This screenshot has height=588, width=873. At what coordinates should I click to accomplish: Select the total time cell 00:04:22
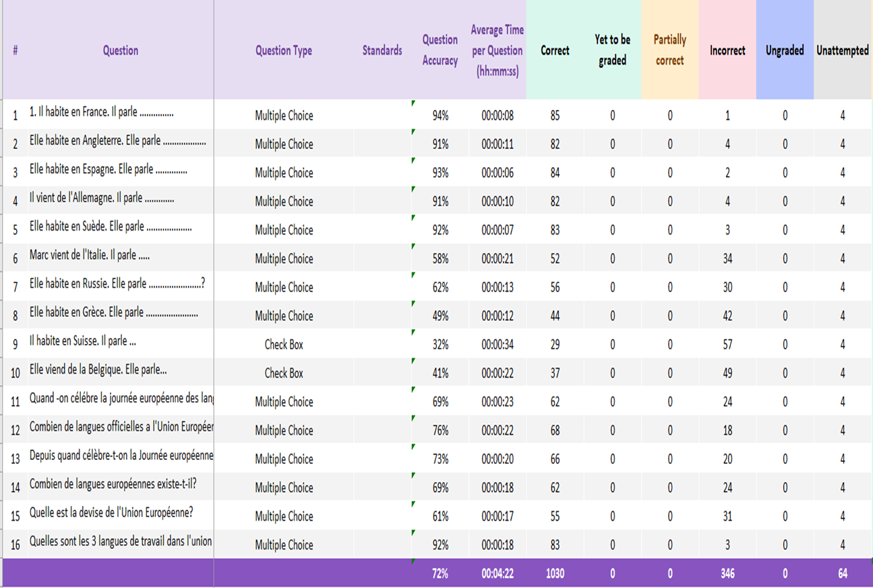point(498,574)
